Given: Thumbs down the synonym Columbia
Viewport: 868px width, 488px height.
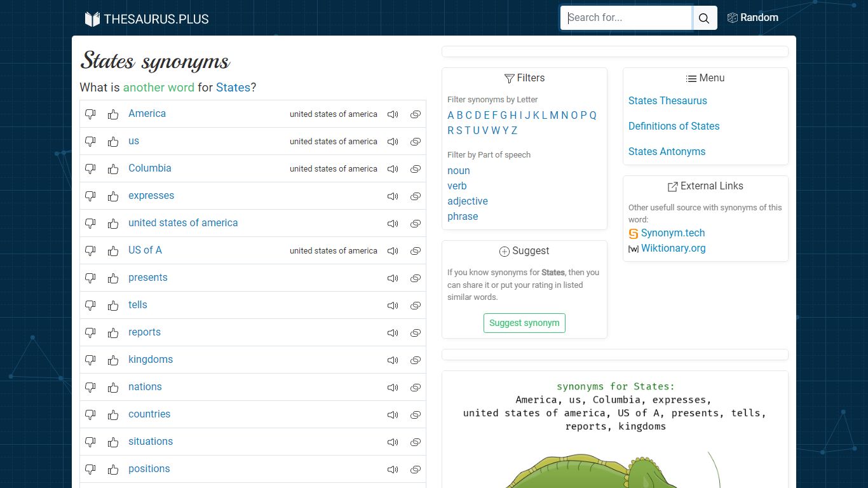Looking at the screenshot, I should click(90, 169).
